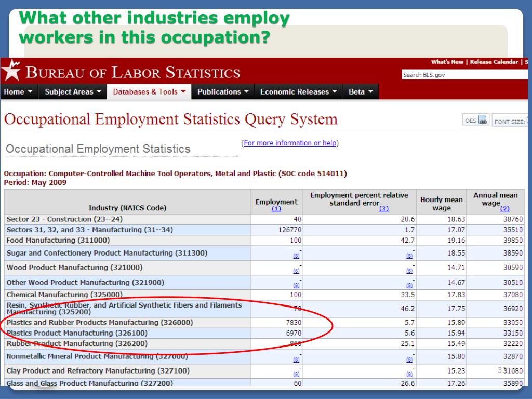Open the Home dropdown menu
This screenshot has height=399, width=532.
(18, 91)
